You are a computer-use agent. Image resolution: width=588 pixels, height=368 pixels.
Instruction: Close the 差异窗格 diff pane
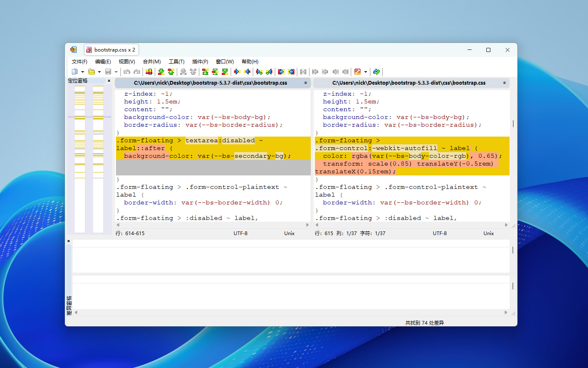point(69,241)
